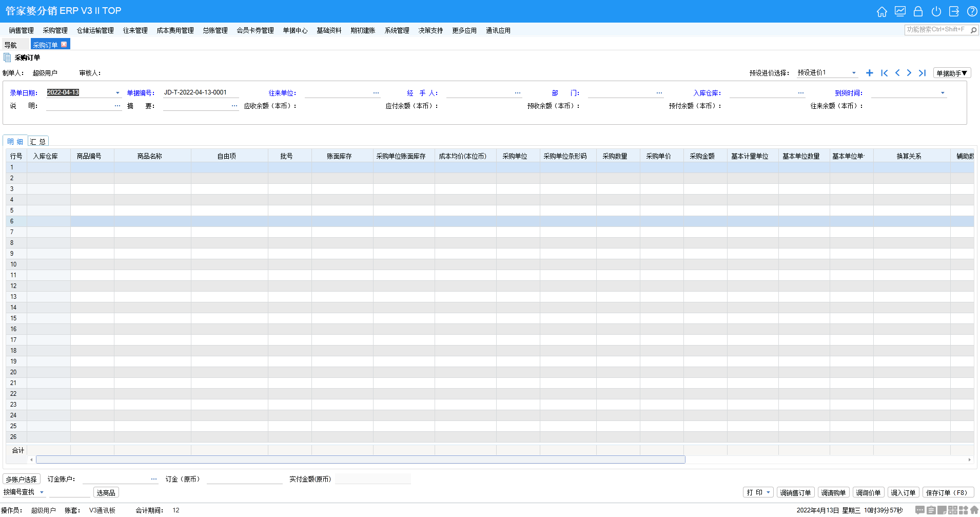Click the 订金（原币） input field
980x517 pixels.
(245, 479)
